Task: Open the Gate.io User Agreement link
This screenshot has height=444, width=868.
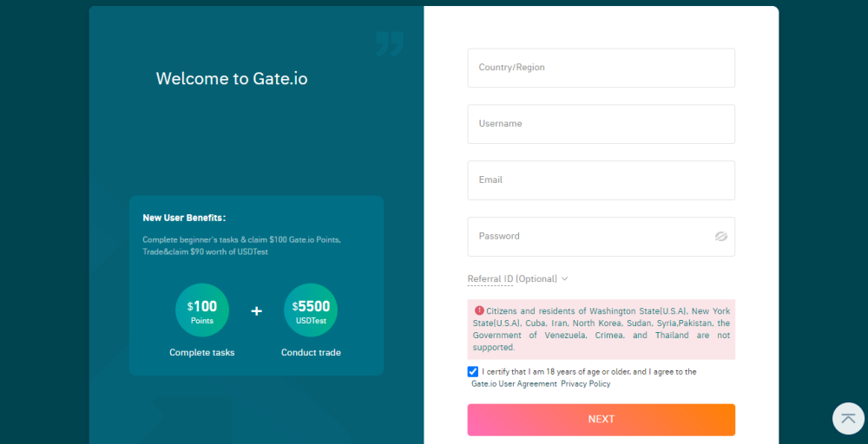Action: 514,383
